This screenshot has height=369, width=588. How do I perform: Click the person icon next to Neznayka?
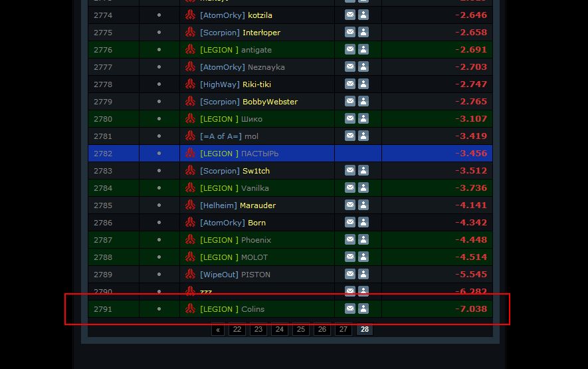(x=363, y=66)
